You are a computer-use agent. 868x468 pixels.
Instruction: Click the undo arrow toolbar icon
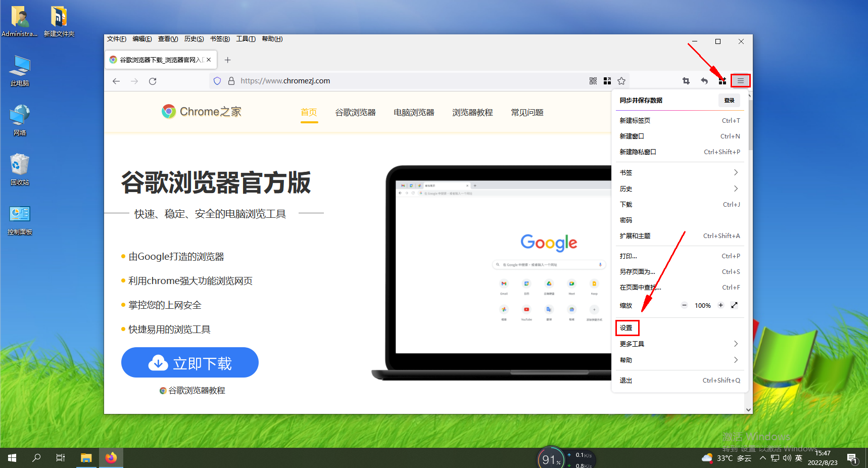pos(704,81)
